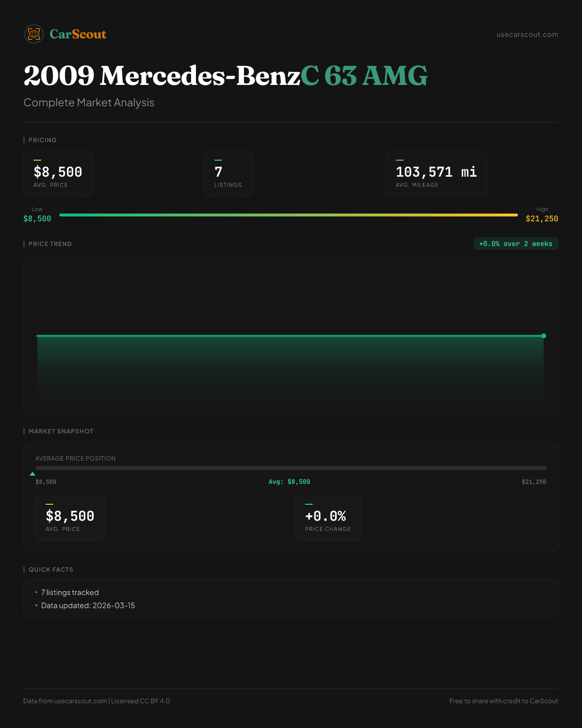Click the 103,571 mi average mileage card
582x728 pixels.
coord(436,174)
